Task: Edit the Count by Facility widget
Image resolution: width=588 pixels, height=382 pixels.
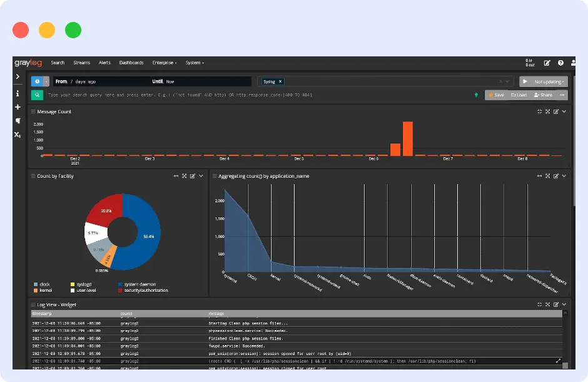Action: (x=193, y=176)
